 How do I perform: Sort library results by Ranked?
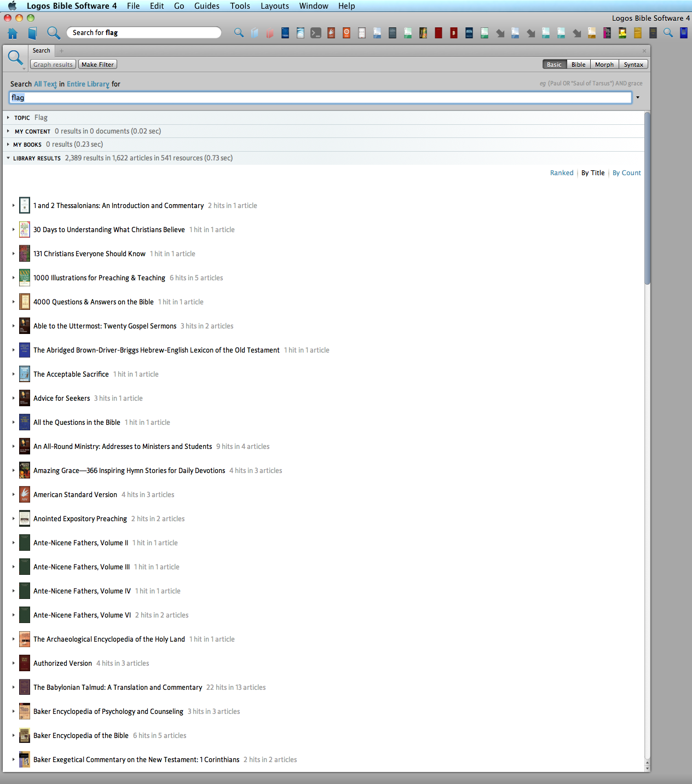[562, 173]
